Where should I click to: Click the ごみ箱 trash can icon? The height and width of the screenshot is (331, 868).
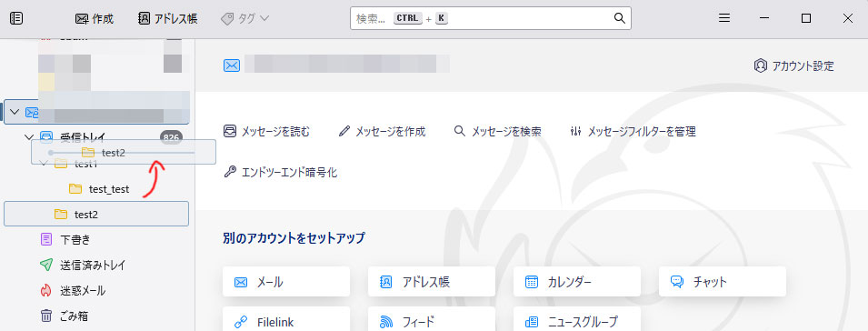click(46, 316)
